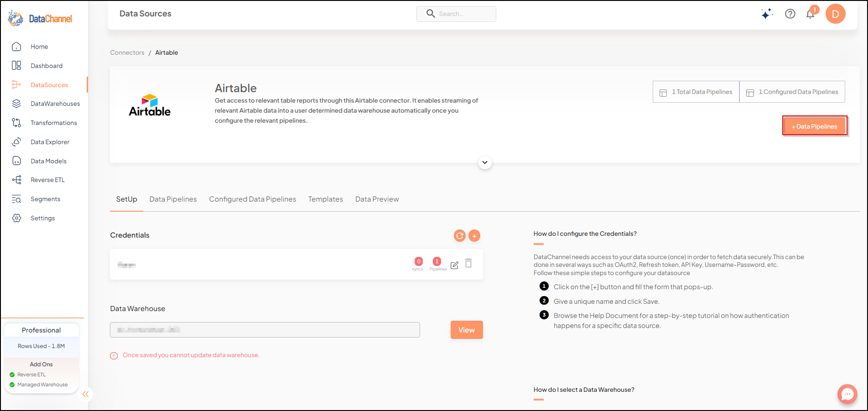Click 1 Total Data Pipelines button
Viewport: 868px width, 411px height.
click(696, 92)
